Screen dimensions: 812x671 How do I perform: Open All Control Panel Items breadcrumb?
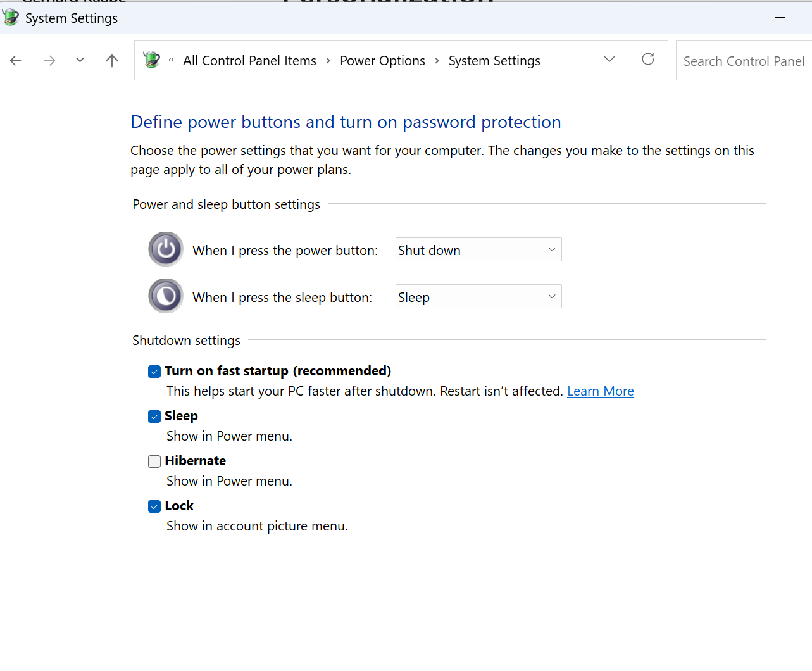(249, 61)
